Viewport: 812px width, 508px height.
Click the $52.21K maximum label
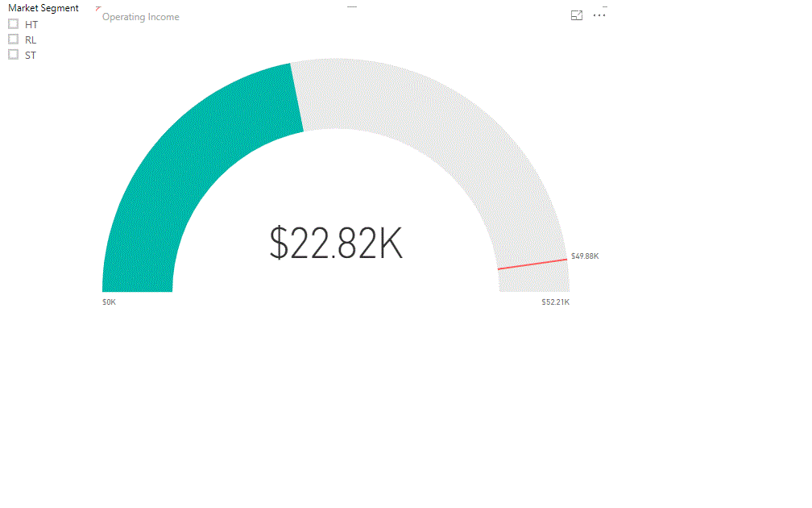pos(556,302)
